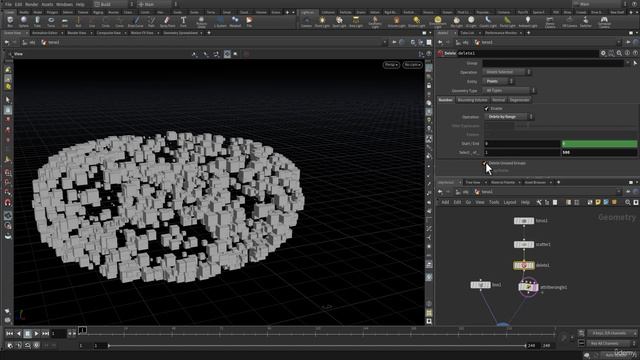Viewport: 640px width, 360px height.
Task: Open network editor find node icon
Action: click(628, 202)
